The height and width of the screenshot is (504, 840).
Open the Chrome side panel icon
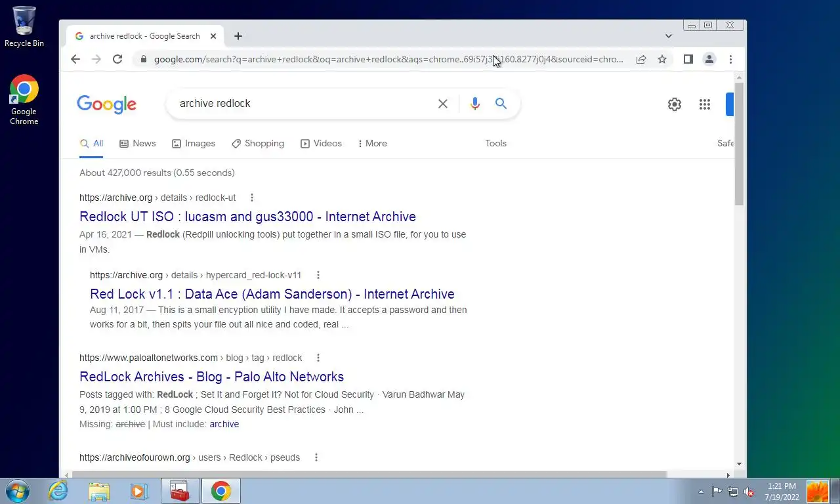(x=688, y=59)
